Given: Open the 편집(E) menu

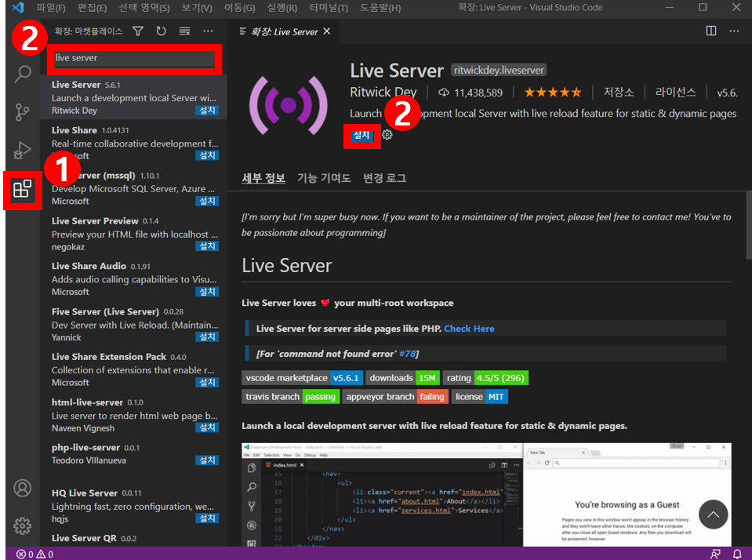Looking at the screenshot, I should click(x=93, y=8).
